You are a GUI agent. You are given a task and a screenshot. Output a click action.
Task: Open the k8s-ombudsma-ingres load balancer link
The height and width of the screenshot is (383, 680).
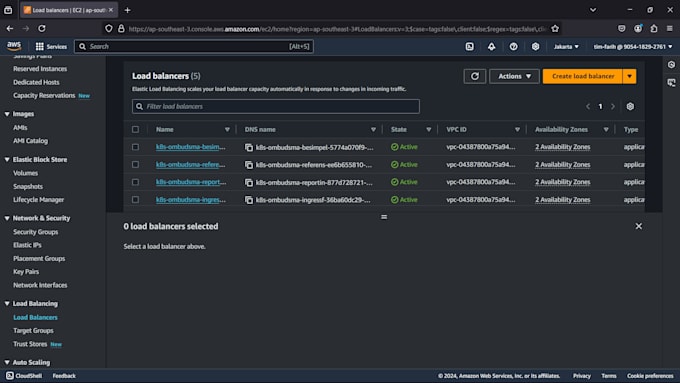[190, 200]
